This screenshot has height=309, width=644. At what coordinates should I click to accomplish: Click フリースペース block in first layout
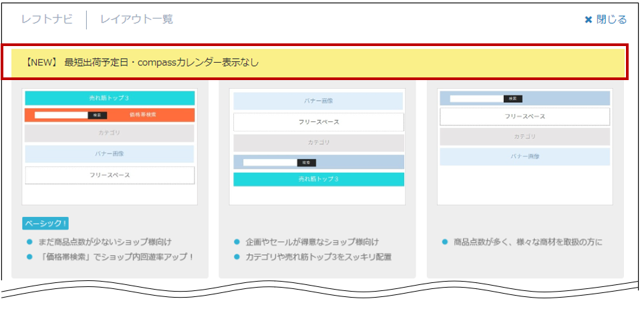[x=110, y=176]
